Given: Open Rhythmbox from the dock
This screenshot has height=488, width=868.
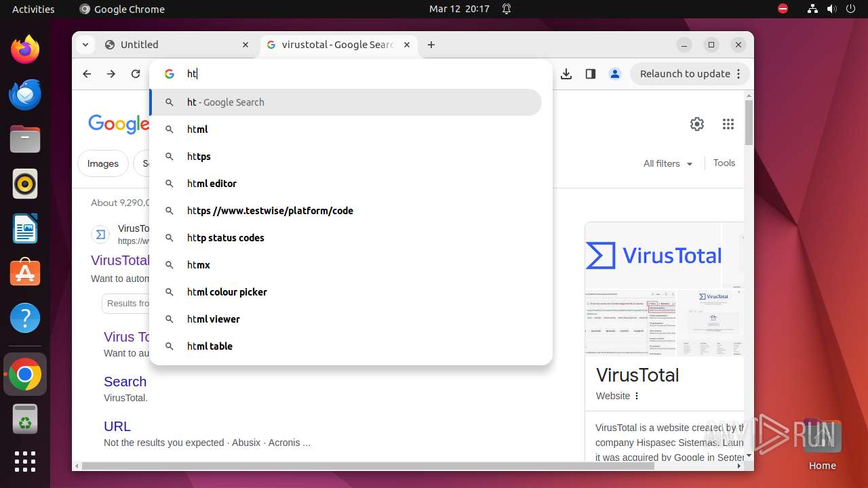Looking at the screenshot, I should coord(25,184).
